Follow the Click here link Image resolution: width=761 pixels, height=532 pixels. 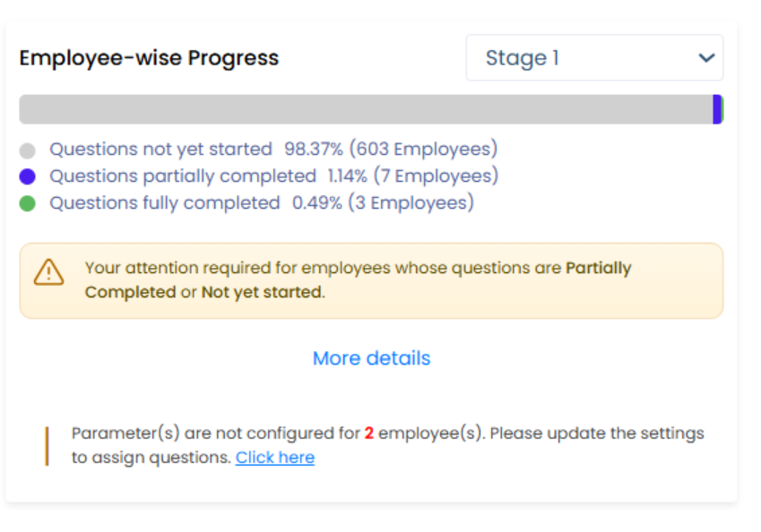tap(274, 458)
